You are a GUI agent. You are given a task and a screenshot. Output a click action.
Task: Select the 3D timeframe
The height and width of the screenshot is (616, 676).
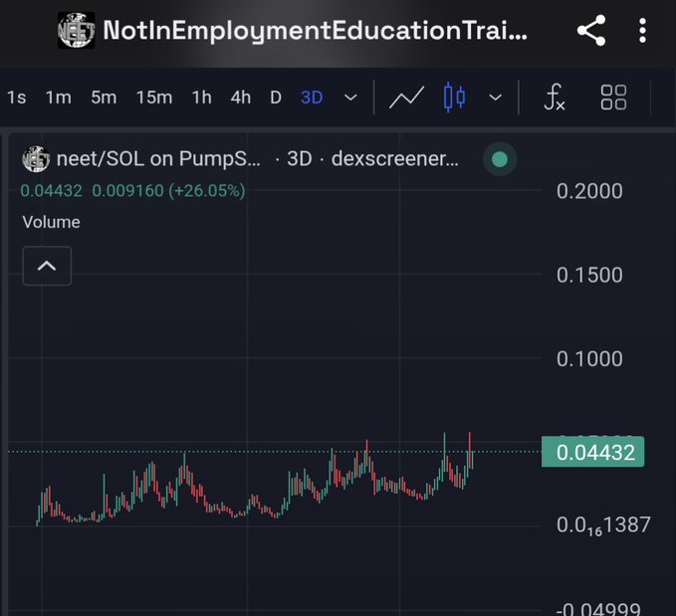(312, 98)
